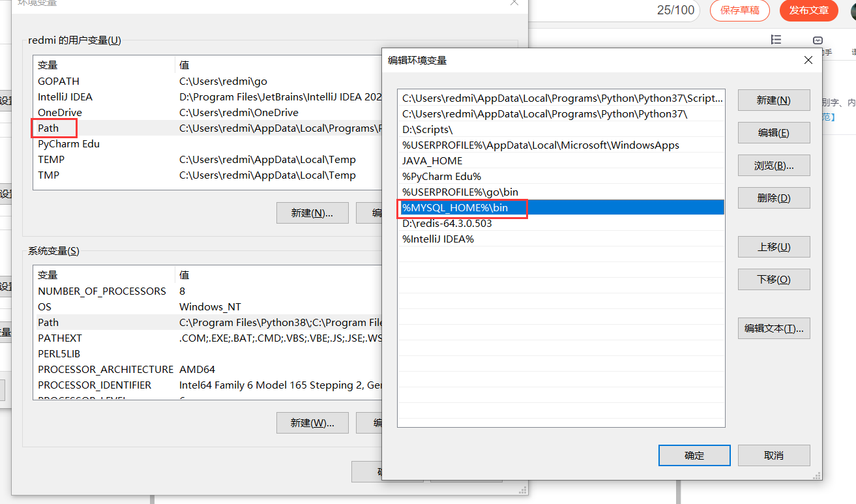
Task: Select NUMBER_OF_PROCESSORS system variable row
Action: (x=207, y=291)
